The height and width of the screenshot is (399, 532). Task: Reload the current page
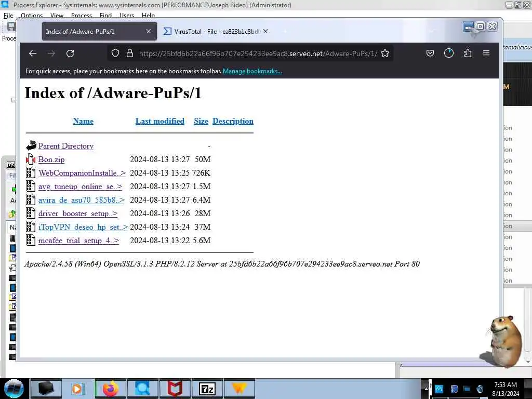click(x=70, y=54)
